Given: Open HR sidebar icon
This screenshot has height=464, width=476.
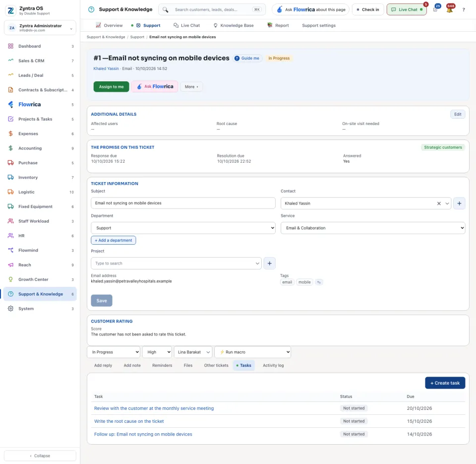Looking at the screenshot, I should pos(10,236).
